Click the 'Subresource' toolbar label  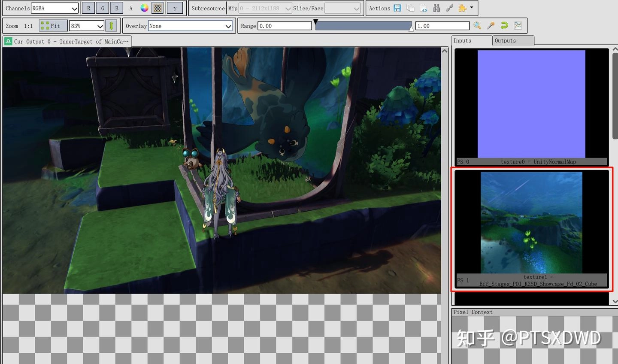pos(208,8)
